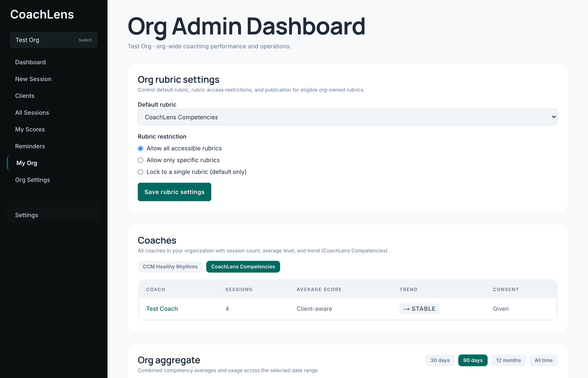This screenshot has width=588, height=378.
Task: Click the CoachLens logo title
Action: coord(42,14)
